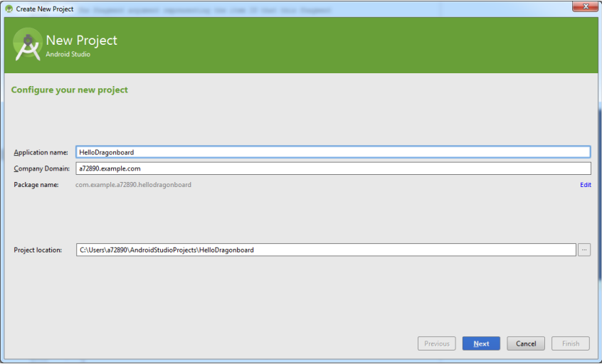Click the 'Android Studio' subtitle text
Image resolution: width=602 pixels, height=364 pixels.
(x=68, y=55)
